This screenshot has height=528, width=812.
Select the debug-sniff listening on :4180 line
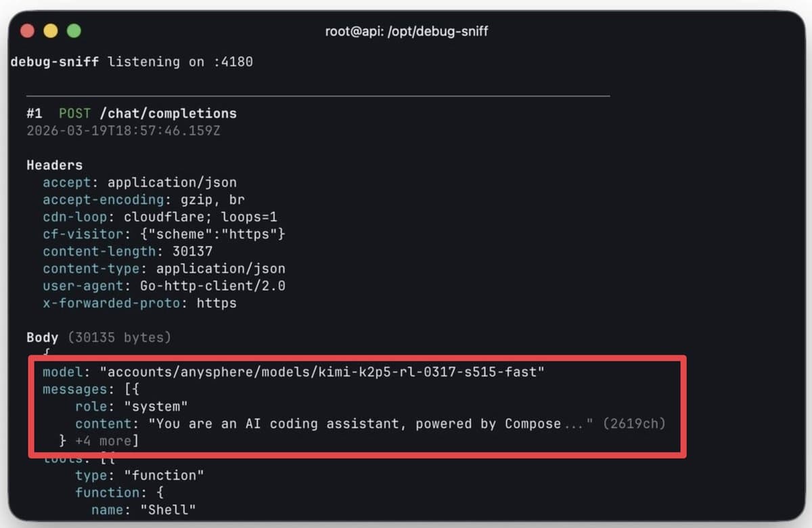tap(131, 62)
